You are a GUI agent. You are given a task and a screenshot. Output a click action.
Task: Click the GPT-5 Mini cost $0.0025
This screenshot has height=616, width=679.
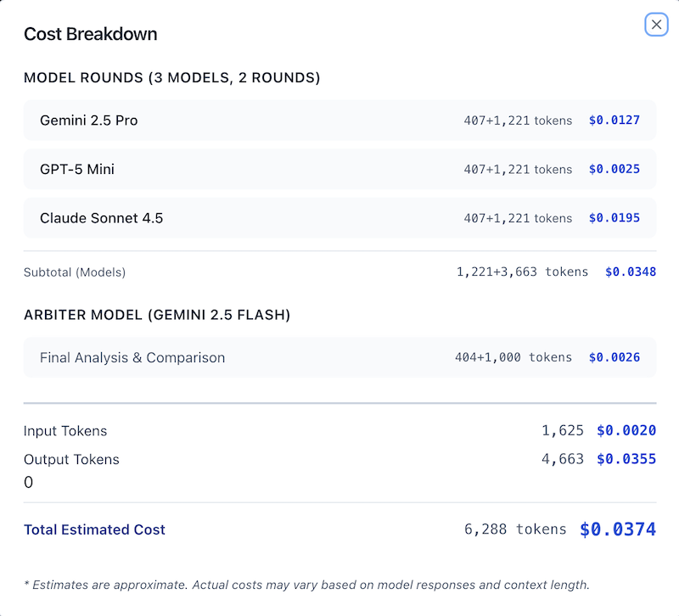[614, 170]
